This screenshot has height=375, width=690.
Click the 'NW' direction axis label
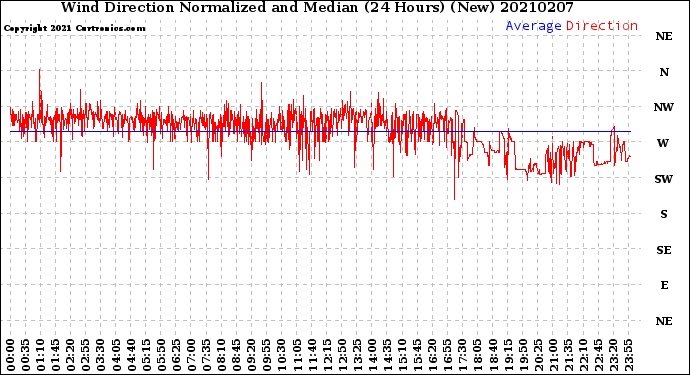click(664, 107)
